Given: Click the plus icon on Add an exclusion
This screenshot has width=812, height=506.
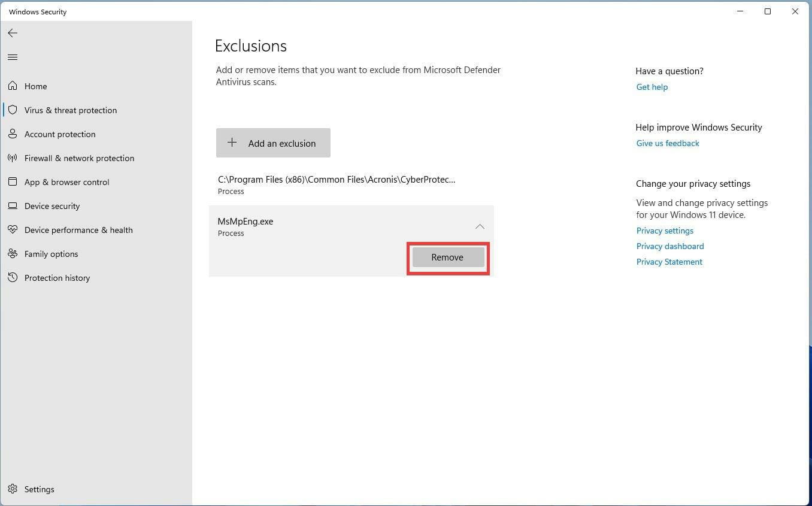Looking at the screenshot, I should 232,143.
